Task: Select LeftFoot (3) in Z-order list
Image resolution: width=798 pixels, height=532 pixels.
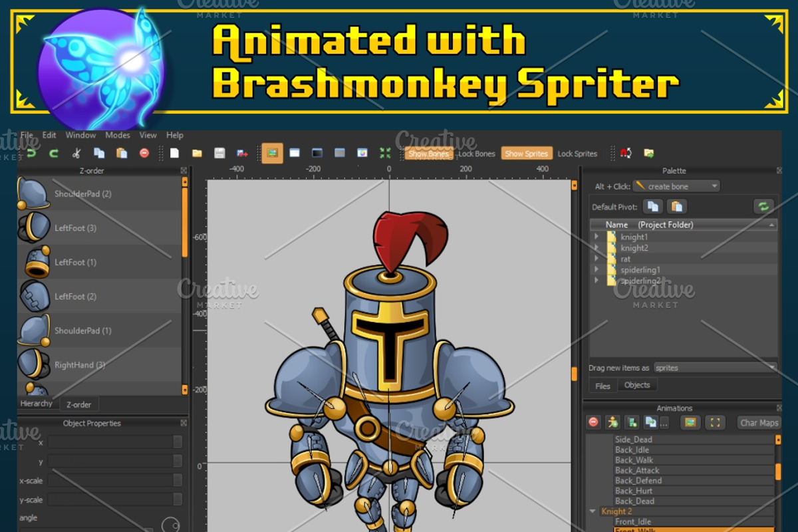Action: [99, 228]
